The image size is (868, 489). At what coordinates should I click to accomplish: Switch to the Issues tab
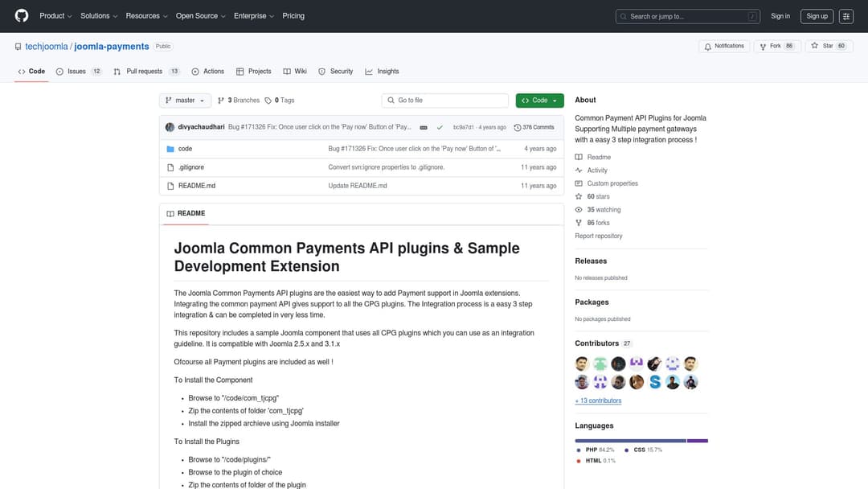pyautogui.click(x=79, y=72)
